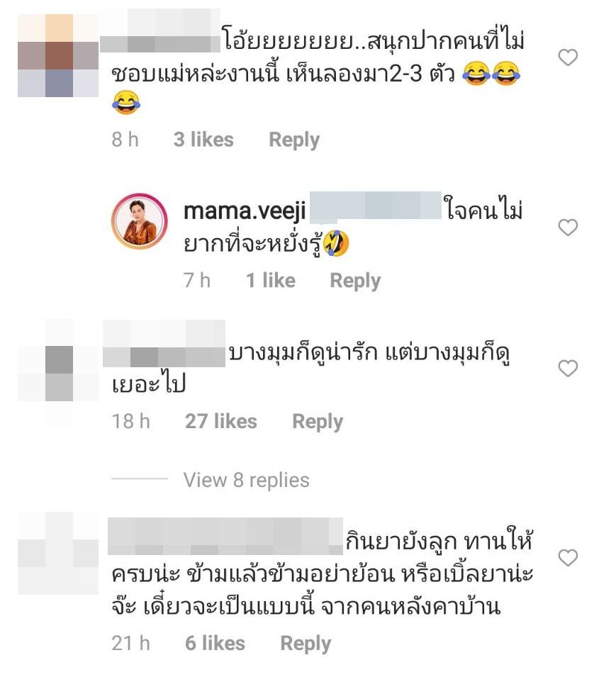Reply to the 21 h comment

click(x=306, y=643)
